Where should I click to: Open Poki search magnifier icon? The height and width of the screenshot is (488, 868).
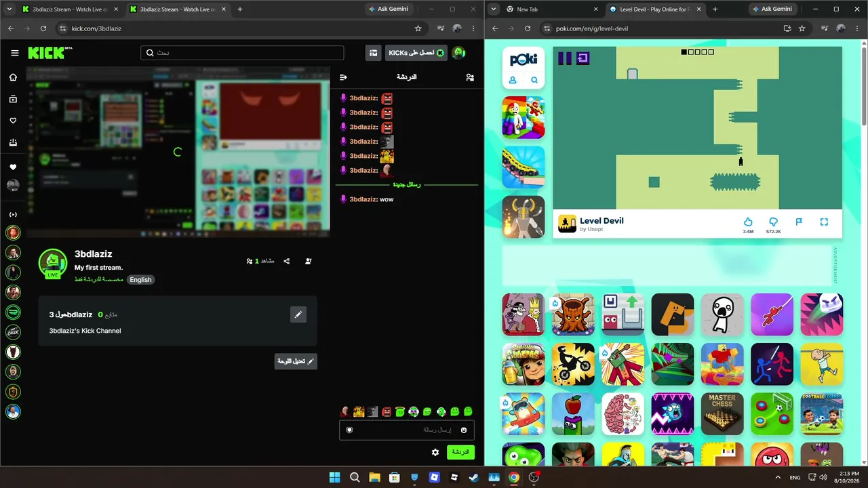coord(534,80)
